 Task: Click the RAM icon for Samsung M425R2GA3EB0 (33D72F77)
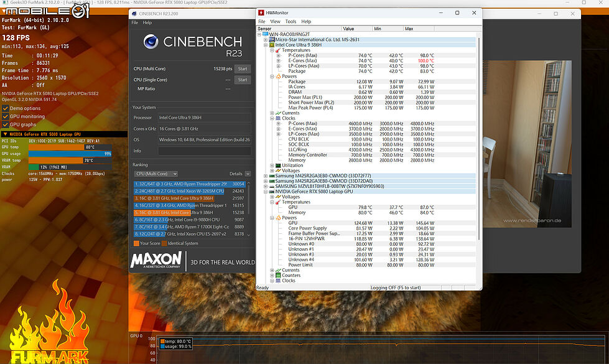coord(272,176)
